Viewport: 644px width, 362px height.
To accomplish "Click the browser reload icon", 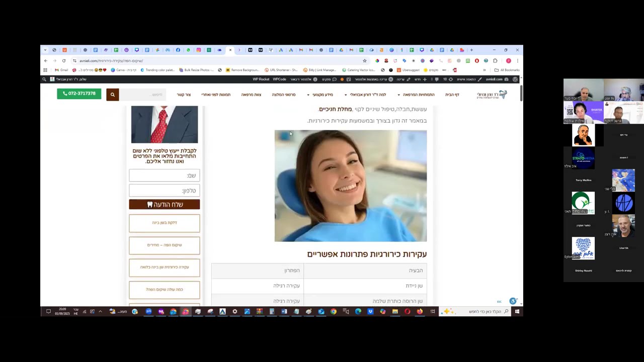I will pyautogui.click(x=64, y=61).
